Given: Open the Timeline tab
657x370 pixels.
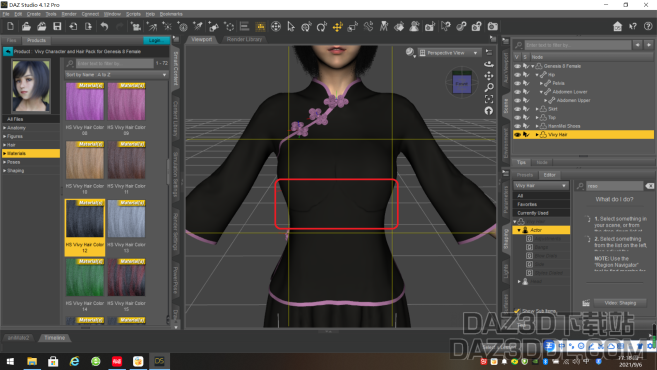Looking at the screenshot, I should tap(54, 338).
